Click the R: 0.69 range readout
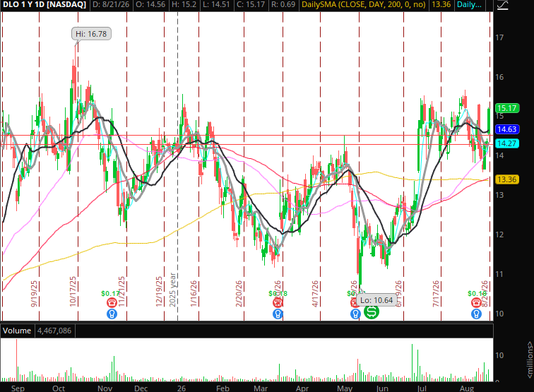The image size is (534, 392). click(x=283, y=5)
